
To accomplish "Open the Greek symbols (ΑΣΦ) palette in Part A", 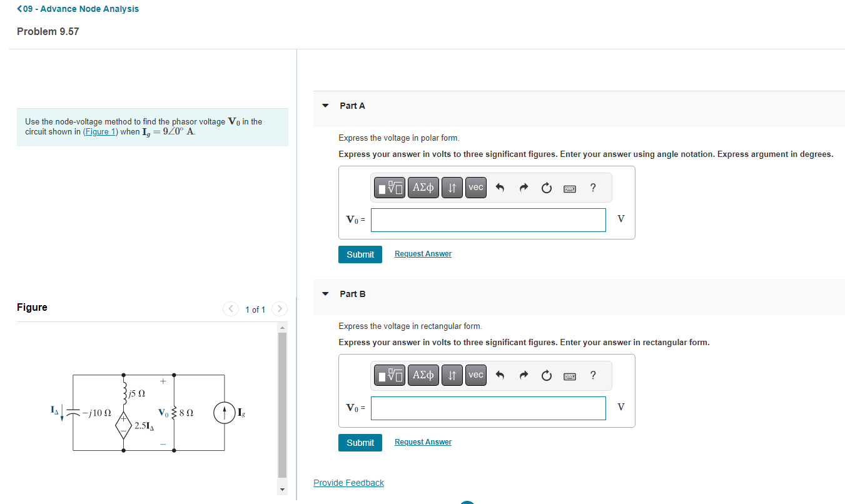I will point(423,187).
